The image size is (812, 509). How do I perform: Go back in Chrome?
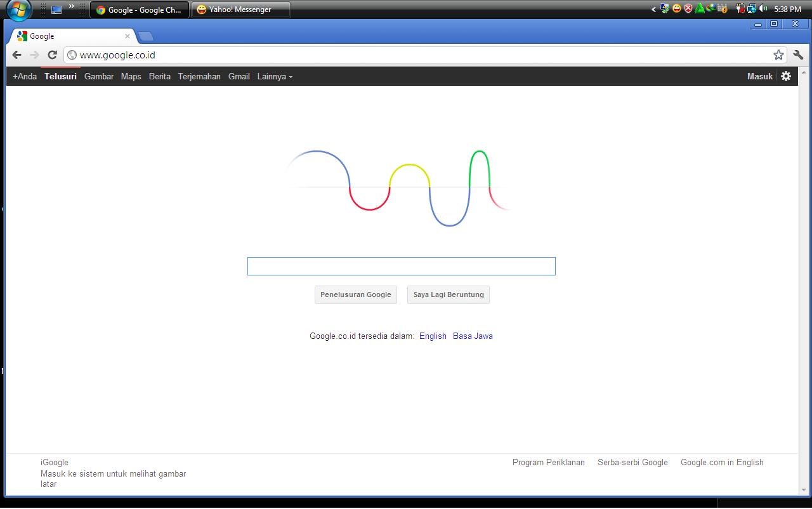tap(17, 55)
